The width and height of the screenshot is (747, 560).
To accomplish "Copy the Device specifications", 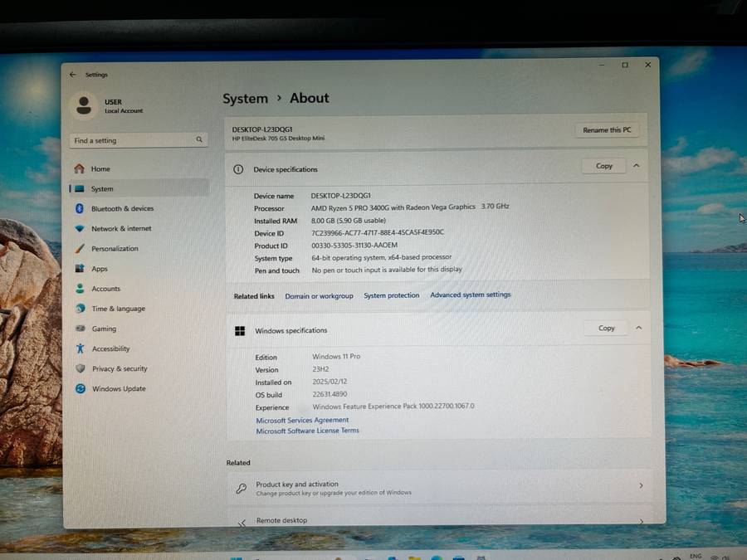I will coord(604,166).
